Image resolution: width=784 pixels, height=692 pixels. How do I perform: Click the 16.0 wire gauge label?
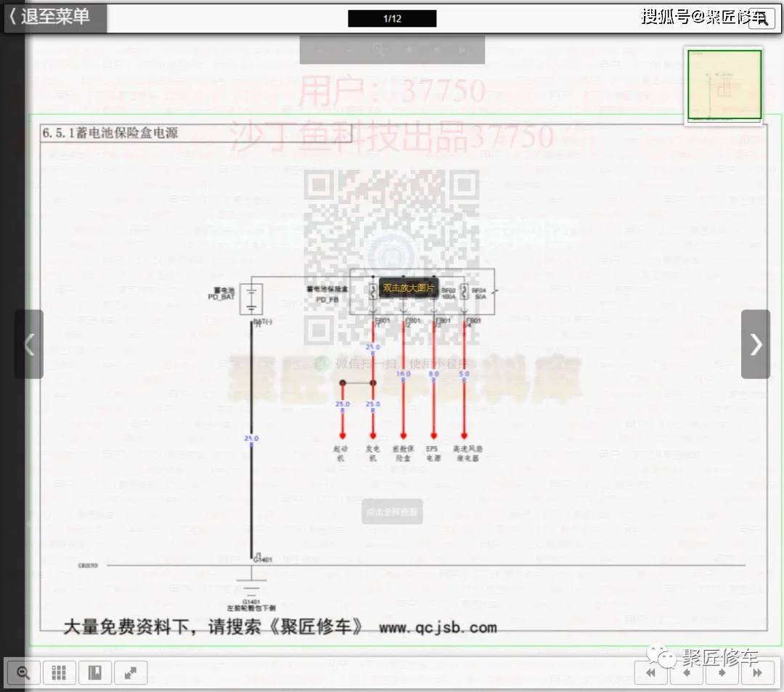coord(404,373)
